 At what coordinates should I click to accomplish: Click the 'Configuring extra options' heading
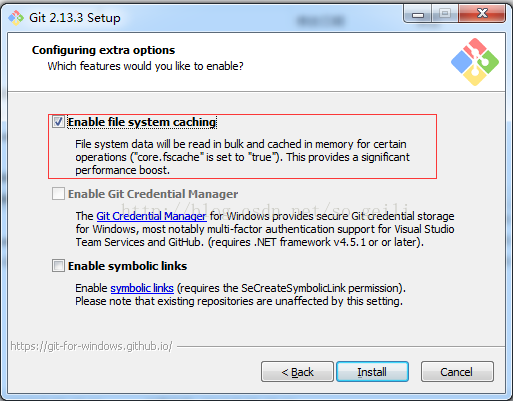click(x=103, y=50)
